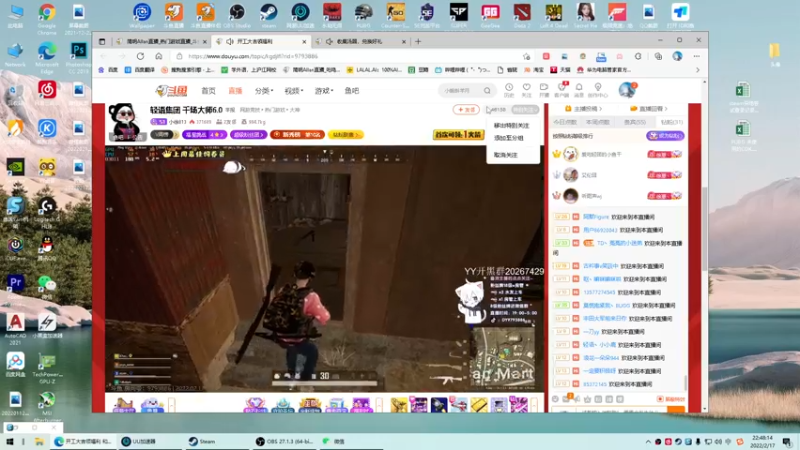The width and height of the screenshot is (800, 450).
Task: Open Douyu notifications bell icon
Action: [579, 90]
